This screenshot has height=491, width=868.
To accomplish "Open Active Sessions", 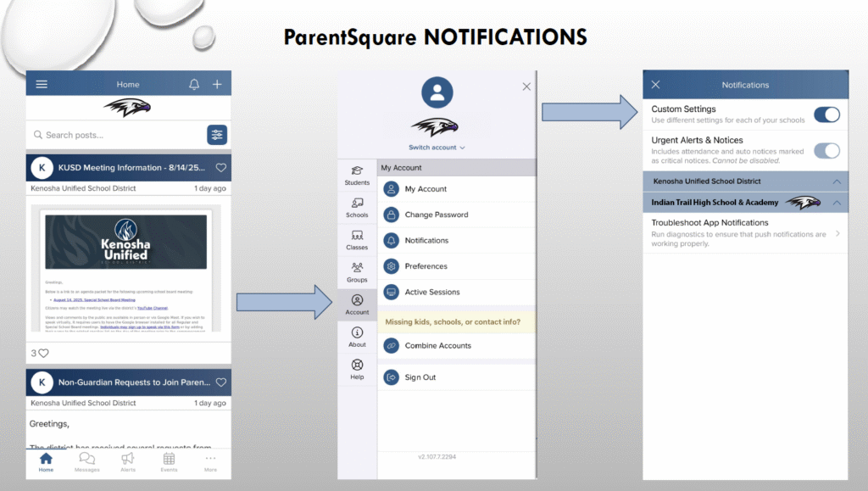I will [x=457, y=292].
